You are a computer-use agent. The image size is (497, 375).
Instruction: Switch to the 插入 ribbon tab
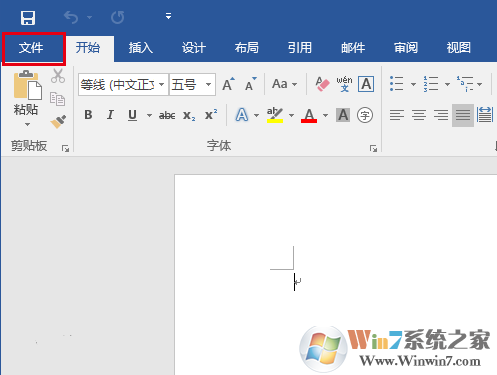(x=141, y=48)
